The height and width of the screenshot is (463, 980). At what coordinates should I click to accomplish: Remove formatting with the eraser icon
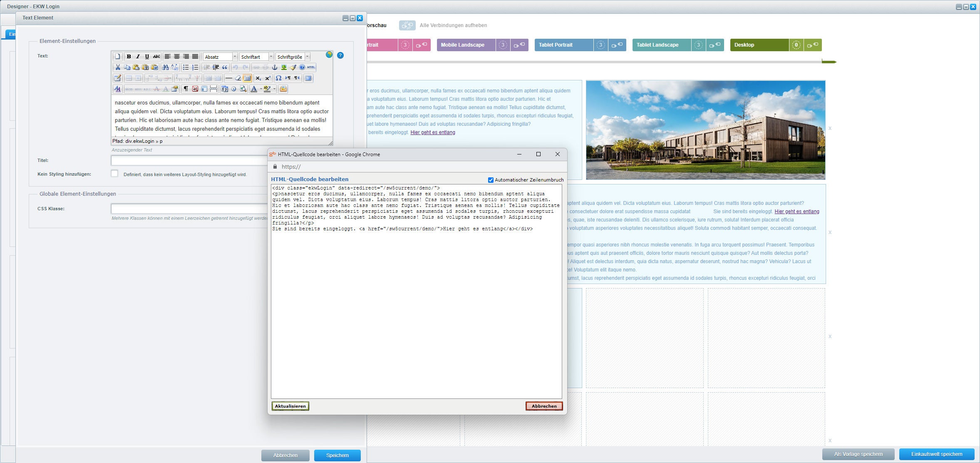tap(238, 78)
